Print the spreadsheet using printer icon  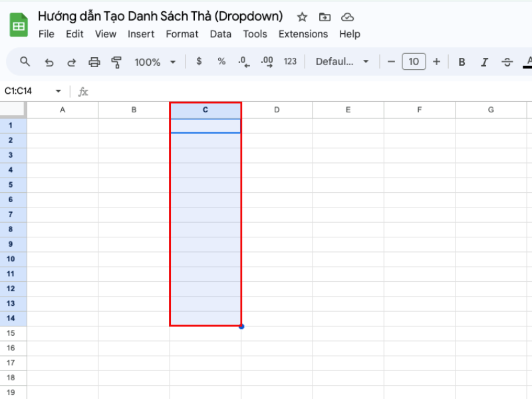[94, 62]
